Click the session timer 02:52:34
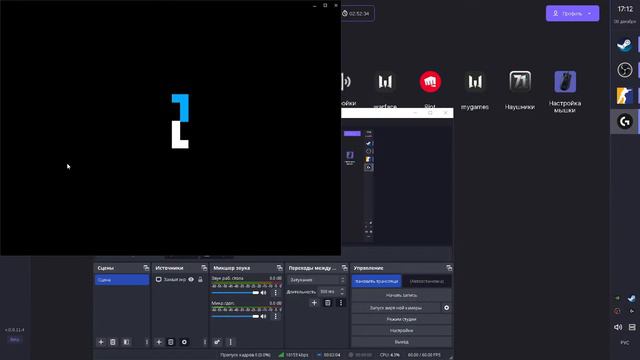The height and width of the screenshot is (360, 640). (x=356, y=13)
